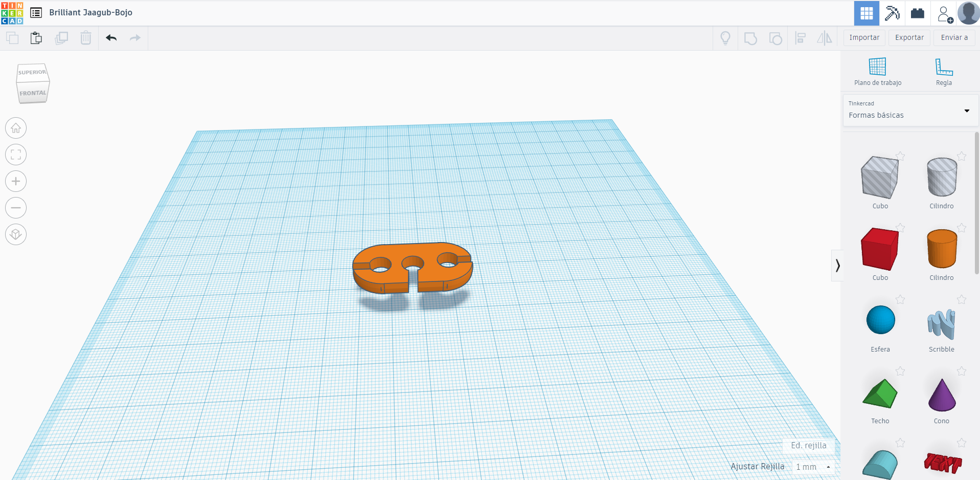Favorite the Esfera with its star
Viewport: 980px width, 480px height.
tap(900, 299)
